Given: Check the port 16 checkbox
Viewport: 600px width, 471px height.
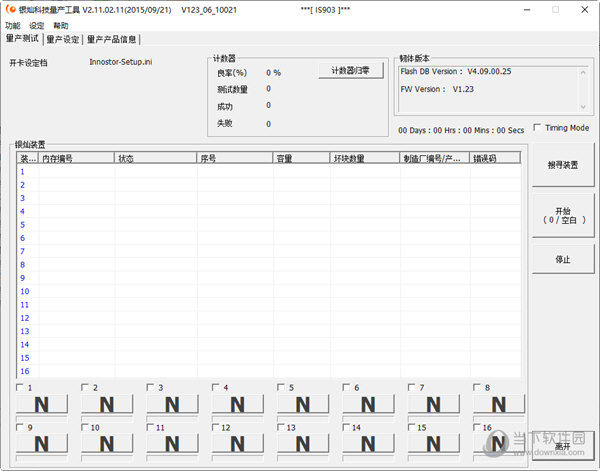Looking at the screenshot, I should click(477, 427).
